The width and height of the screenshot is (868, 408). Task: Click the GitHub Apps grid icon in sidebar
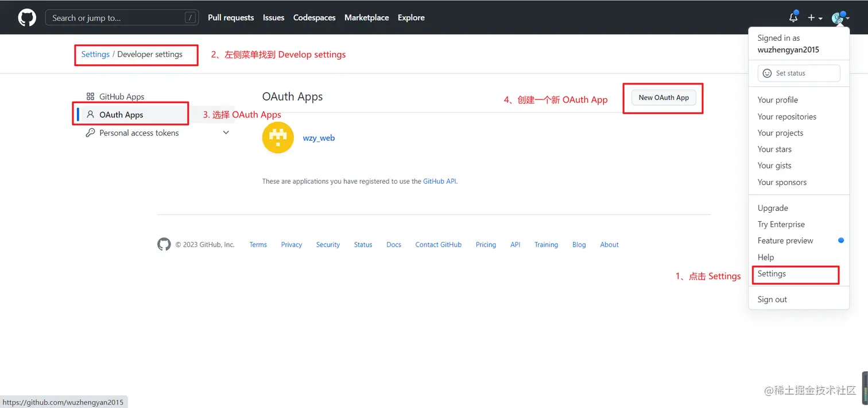coord(91,96)
